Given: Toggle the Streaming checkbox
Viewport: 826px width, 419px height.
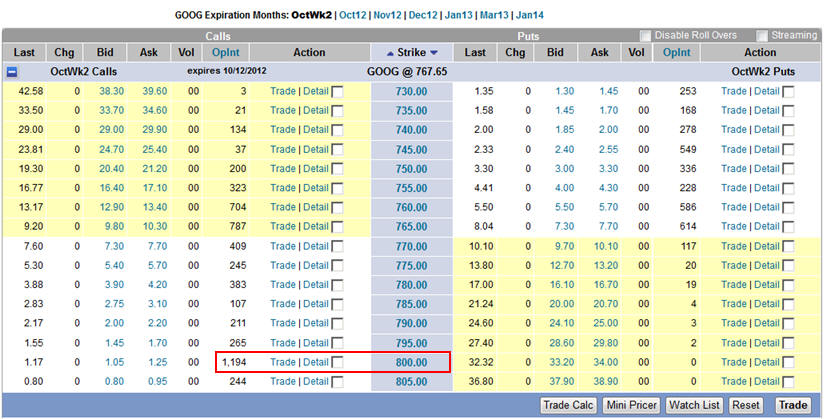Looking at the screenshot, I should 762,35.
